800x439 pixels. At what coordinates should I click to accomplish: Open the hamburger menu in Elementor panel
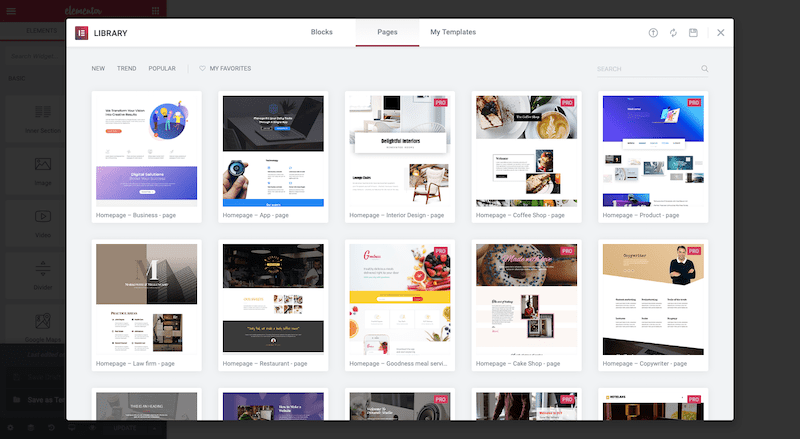point(11,11)
